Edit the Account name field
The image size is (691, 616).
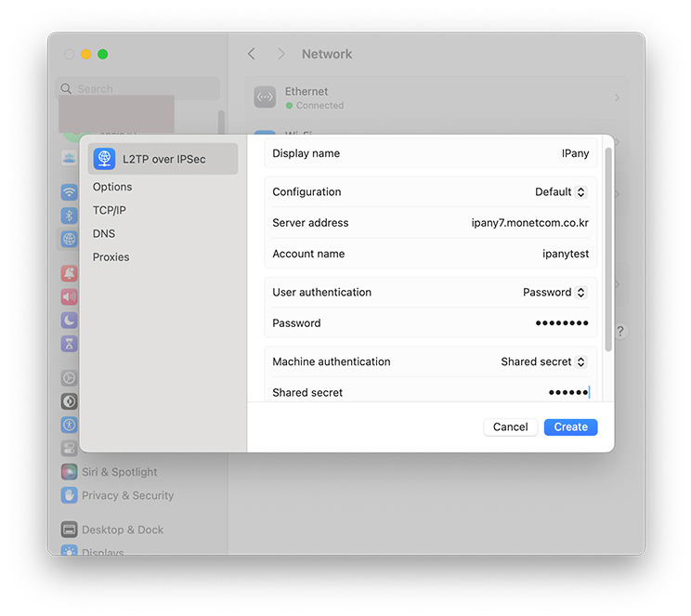pyautogui.click(x=431, y=254)
